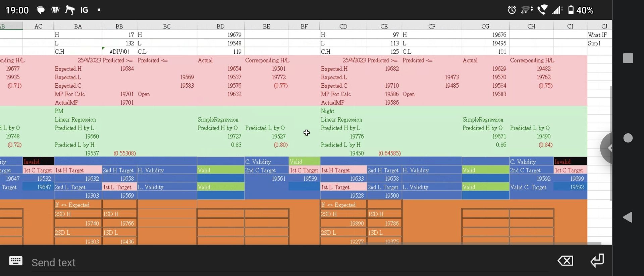The height and width of the screenshot is (276, 644).
Task: Tap the alarm clock status icon
Action: click(x=512, y=10)
